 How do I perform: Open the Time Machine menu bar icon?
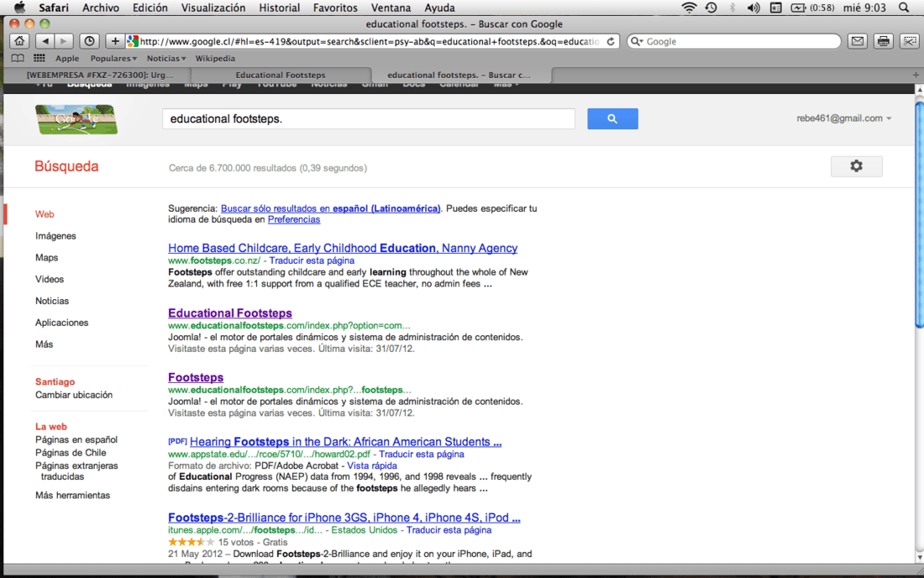click(x=711, y=8)
